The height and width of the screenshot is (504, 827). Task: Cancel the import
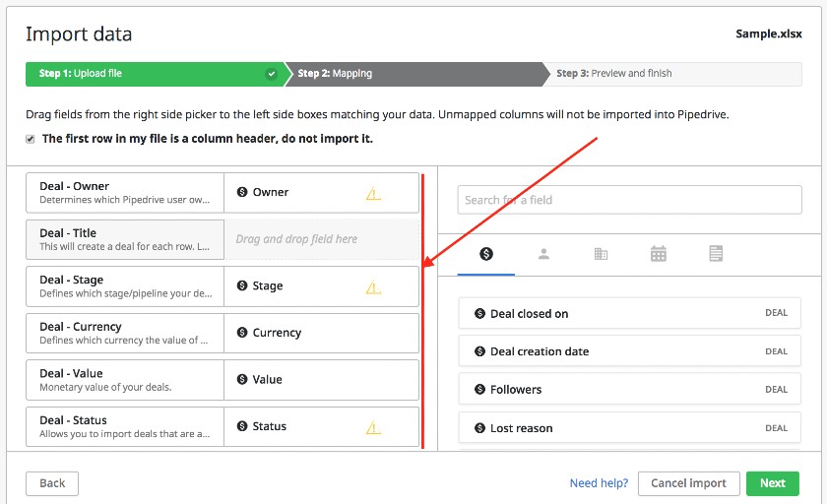pyautogui.click(x=688, y=483)
